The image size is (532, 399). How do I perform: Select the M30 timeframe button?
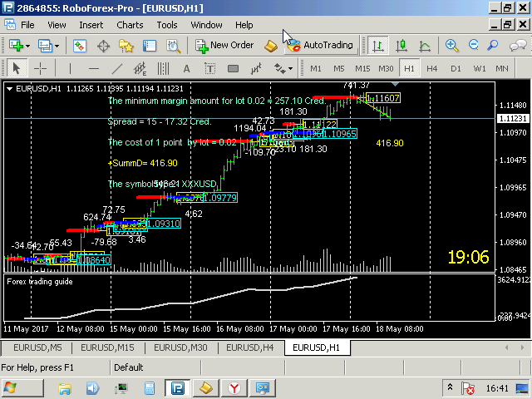pos(386,68)
